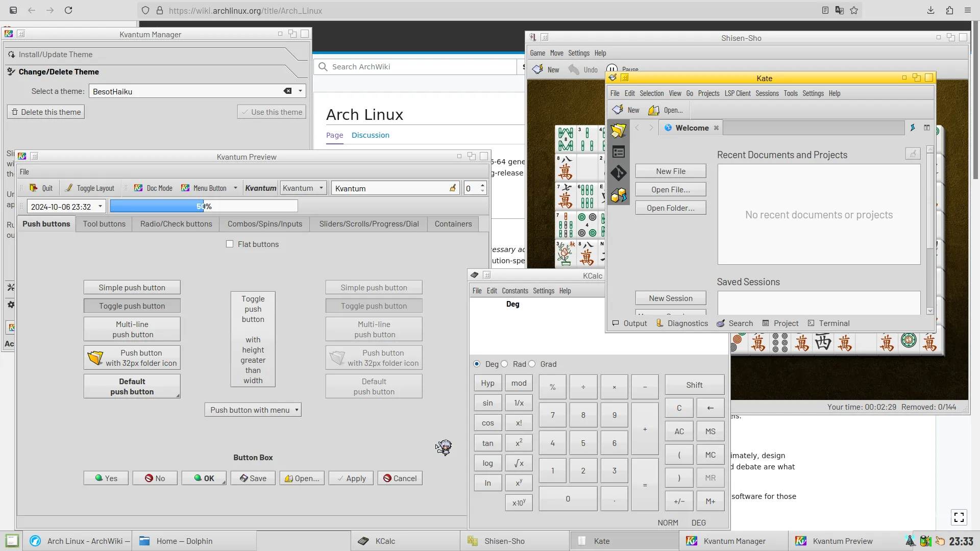980x551 pixels.
Task: Click Toggle Layout in Kvantum Preview toolbar
Action: [90, 188]
